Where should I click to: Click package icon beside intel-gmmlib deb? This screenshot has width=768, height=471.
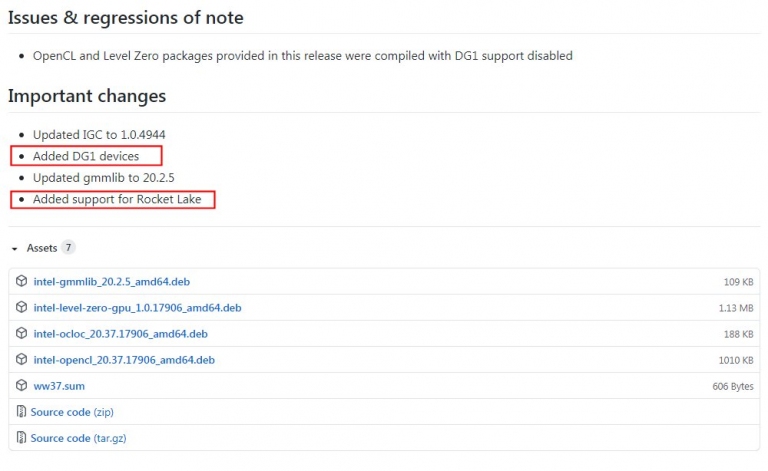coord(21,281)
